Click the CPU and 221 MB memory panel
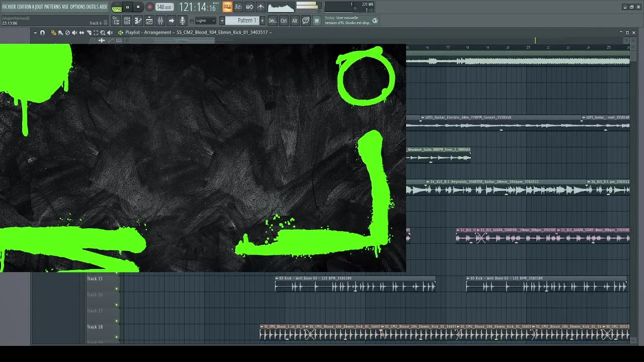Image resolution: width=644 pixels, height=362 pixels. (x=349, y=7)
